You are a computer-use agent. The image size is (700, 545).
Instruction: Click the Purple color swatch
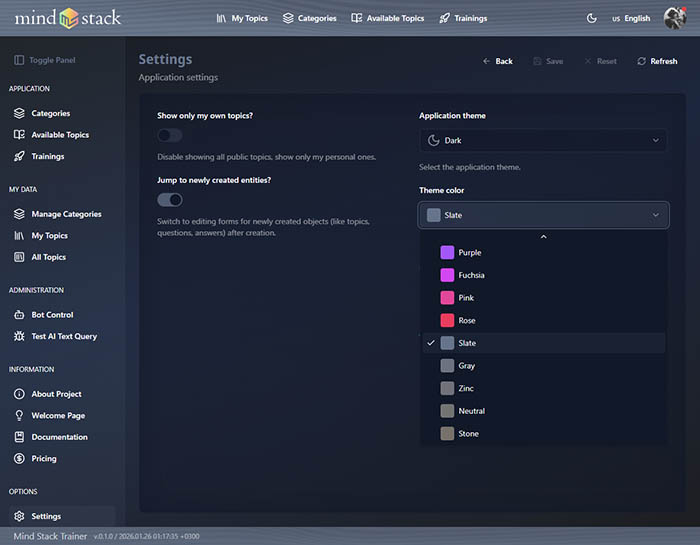tap(447, 252)
